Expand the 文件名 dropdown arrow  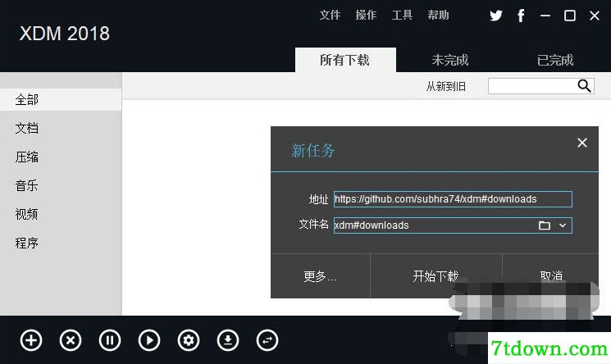pos(563,225)
